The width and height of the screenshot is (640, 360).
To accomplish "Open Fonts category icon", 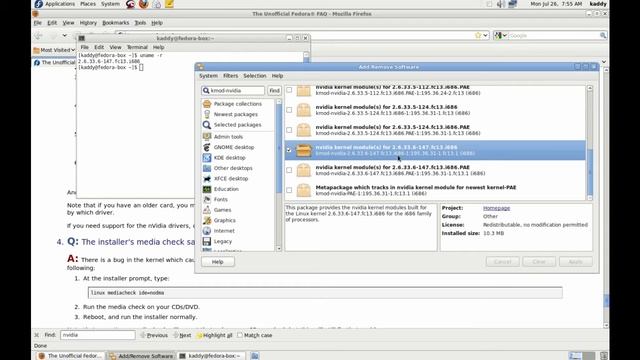I will pyautogui.click(x=207, y=200).
